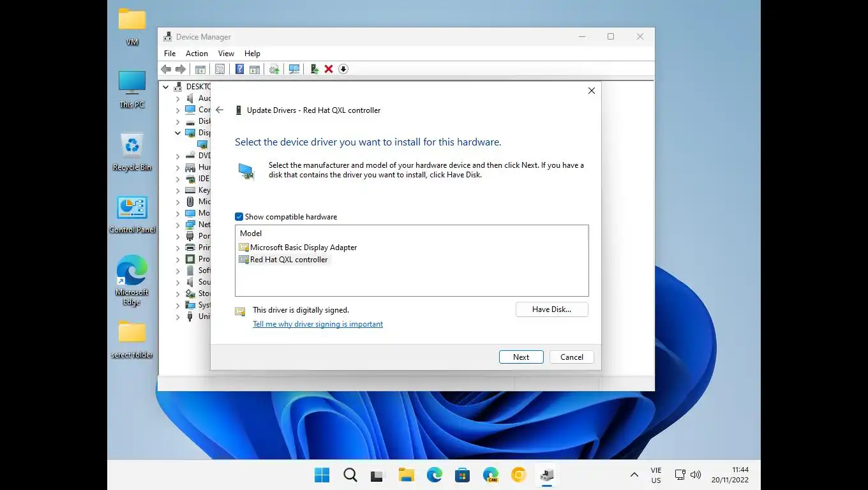Click the Have Disk... button

click(x=552, y=309)
